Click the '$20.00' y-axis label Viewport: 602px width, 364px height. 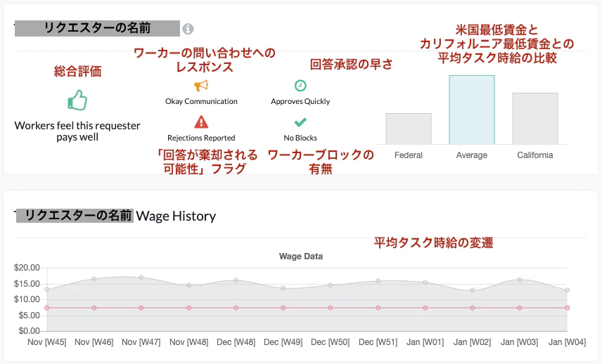(x=27, y=268)
